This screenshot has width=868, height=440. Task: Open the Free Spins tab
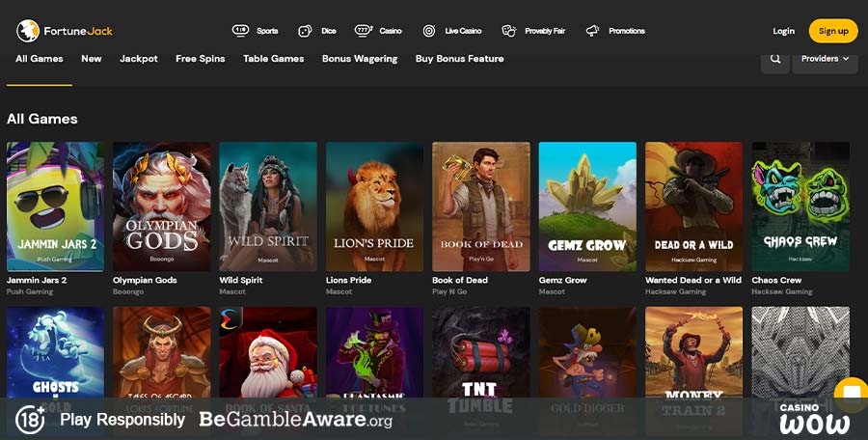pyautogui.click(x=201, y=59)
